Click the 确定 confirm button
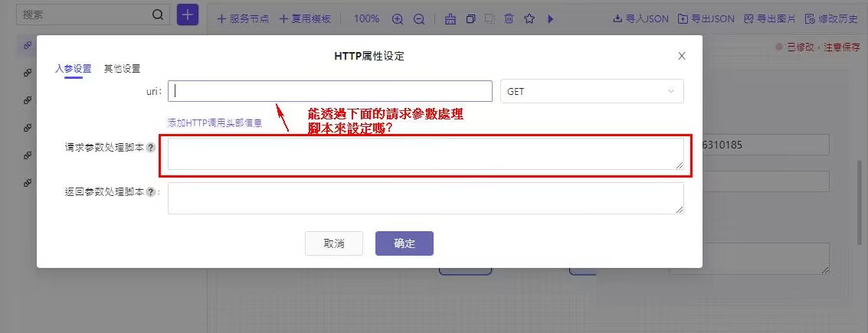The image size is (868, 333). pyautogui.click(x=404, y=243)
